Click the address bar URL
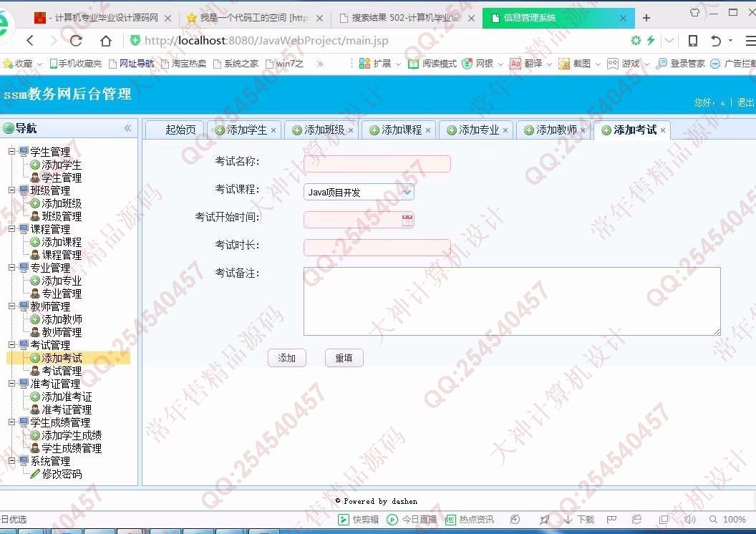This screenshot has width=756, height=534. 266,41
